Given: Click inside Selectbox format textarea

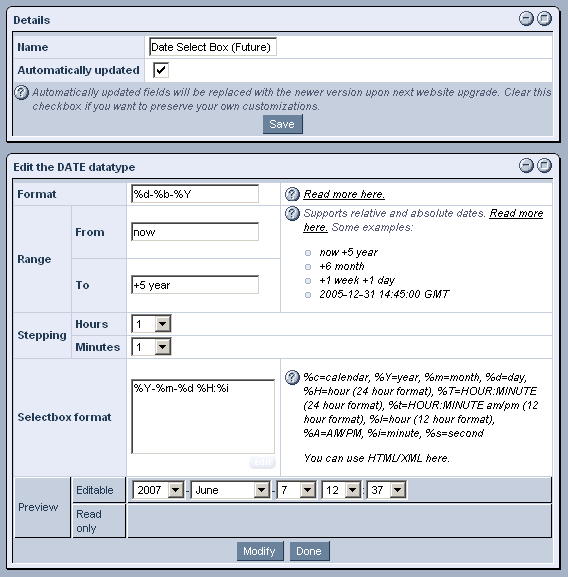Looking at the screenshot, I should coord(203,417).
